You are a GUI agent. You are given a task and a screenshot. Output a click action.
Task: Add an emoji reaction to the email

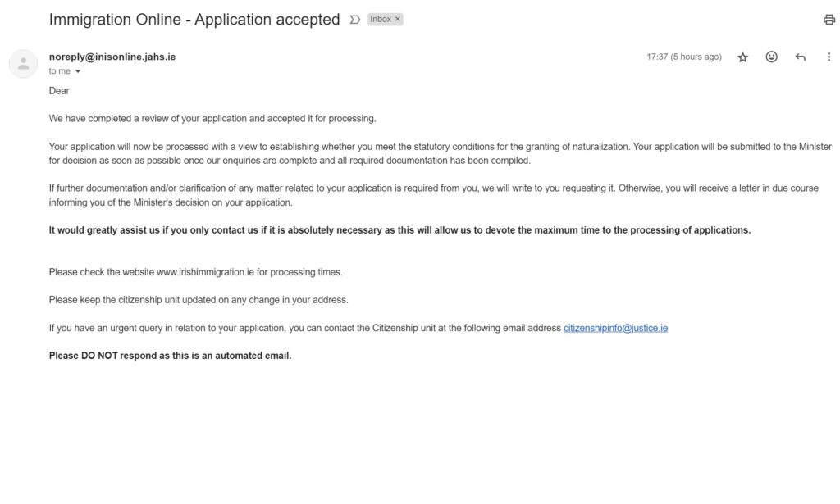(771, 57)
